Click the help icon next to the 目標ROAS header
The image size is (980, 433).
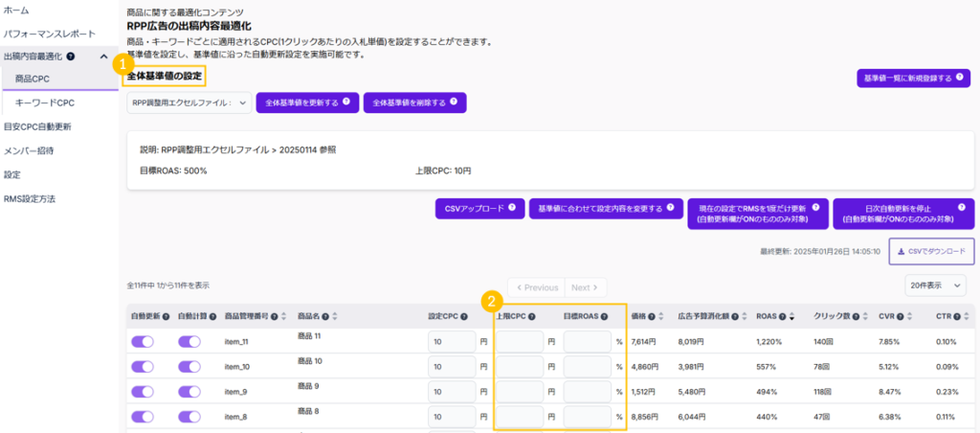604,316
